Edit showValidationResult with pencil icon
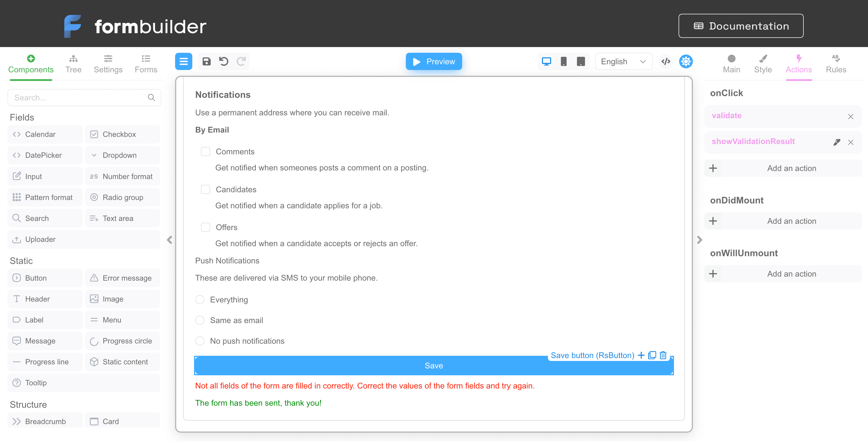868x443 pixels. [836, 142]
